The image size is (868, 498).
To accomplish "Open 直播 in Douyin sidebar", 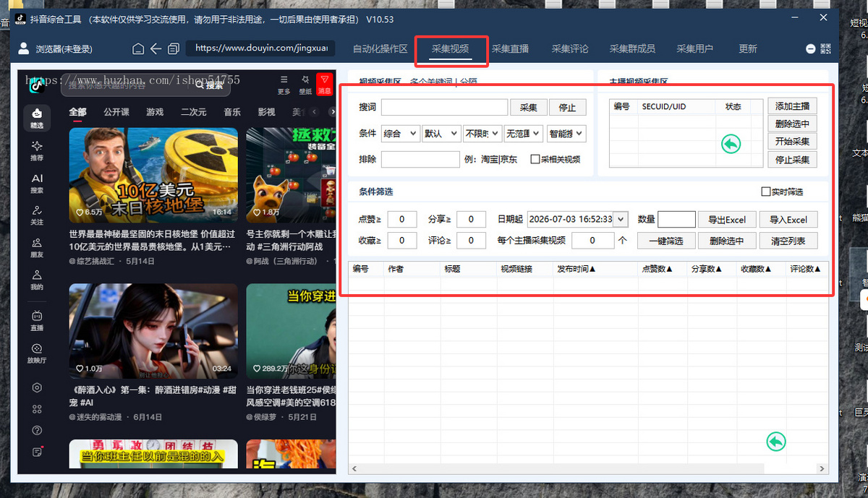I will (x=37, y=320).
